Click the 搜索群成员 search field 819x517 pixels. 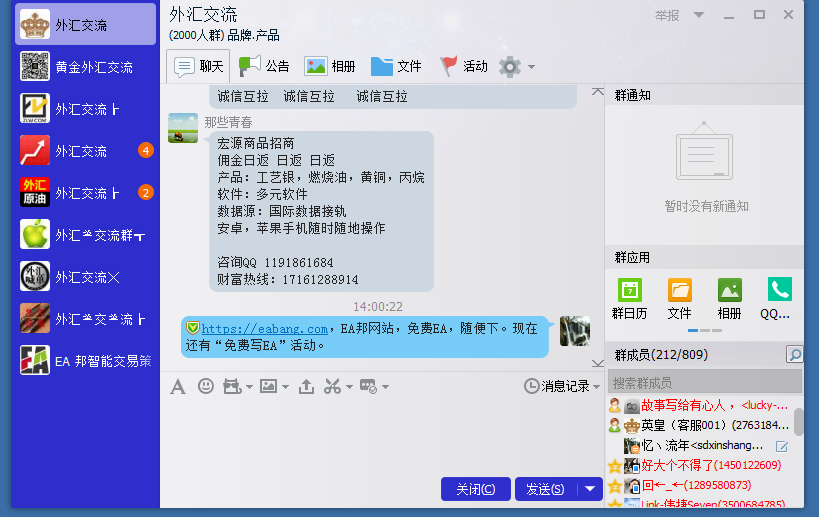point(705,383)
